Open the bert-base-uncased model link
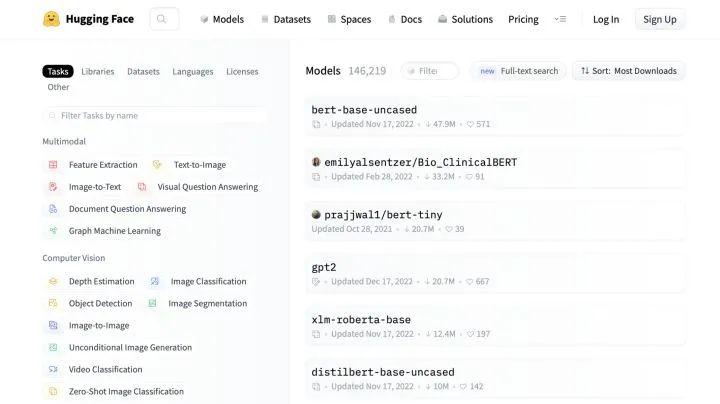This screenshot has width=720, height=404. coord(364,110)
